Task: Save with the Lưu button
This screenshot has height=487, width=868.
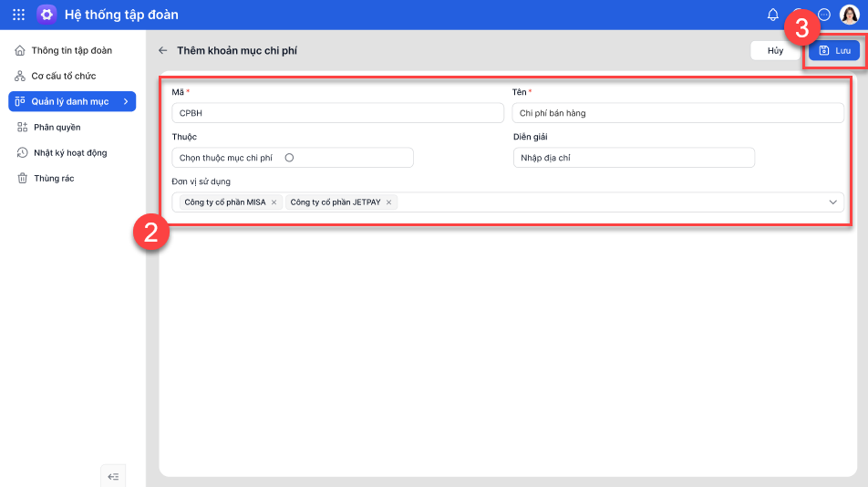Action: [834, 51]
